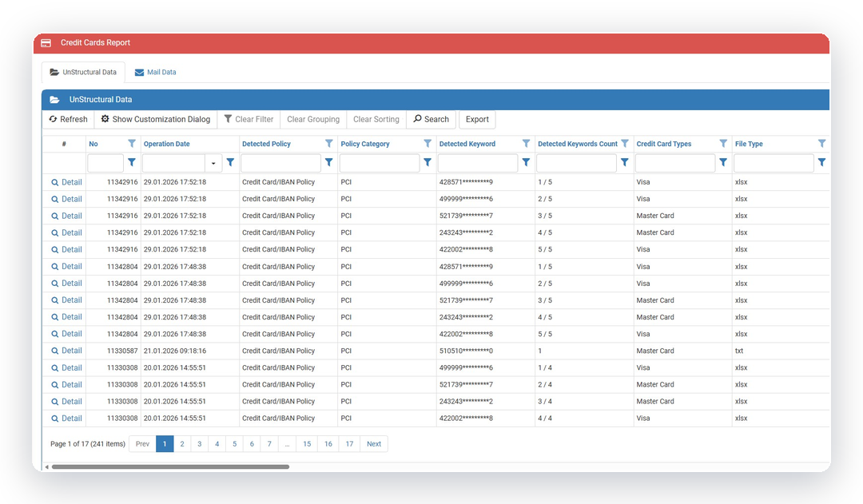Click the Clear Sorting button
863x504 pixels.
click(x=376, y=119)
